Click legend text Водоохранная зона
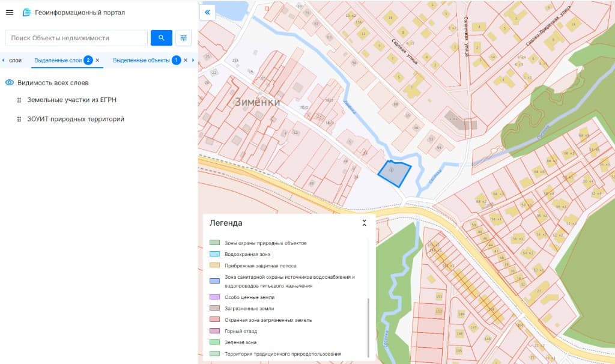The height and width of the screenshot is (364, 615). coord(247,254)
